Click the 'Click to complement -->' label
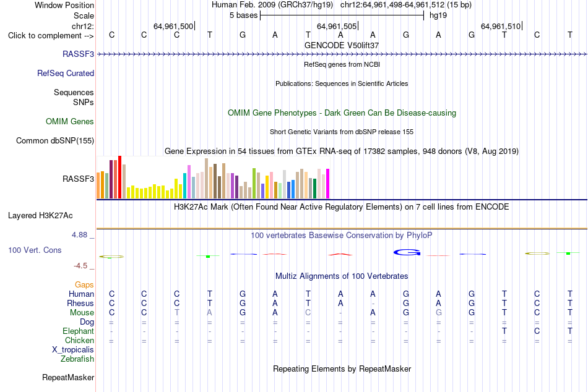Viewport: 588px width, 392px height. click(x=51, y=36)
